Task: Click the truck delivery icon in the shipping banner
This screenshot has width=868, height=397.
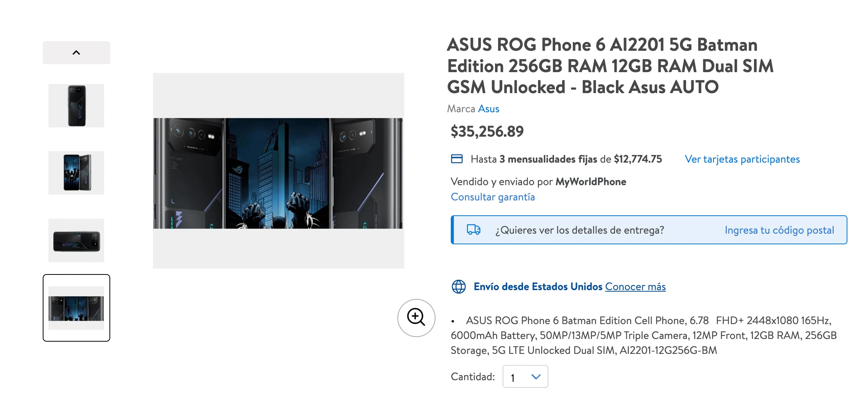Action: tap(474, 230)
